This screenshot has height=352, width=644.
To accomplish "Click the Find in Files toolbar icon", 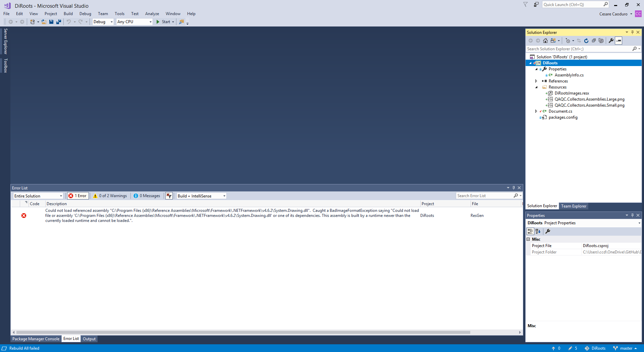I will coord(181,22).
